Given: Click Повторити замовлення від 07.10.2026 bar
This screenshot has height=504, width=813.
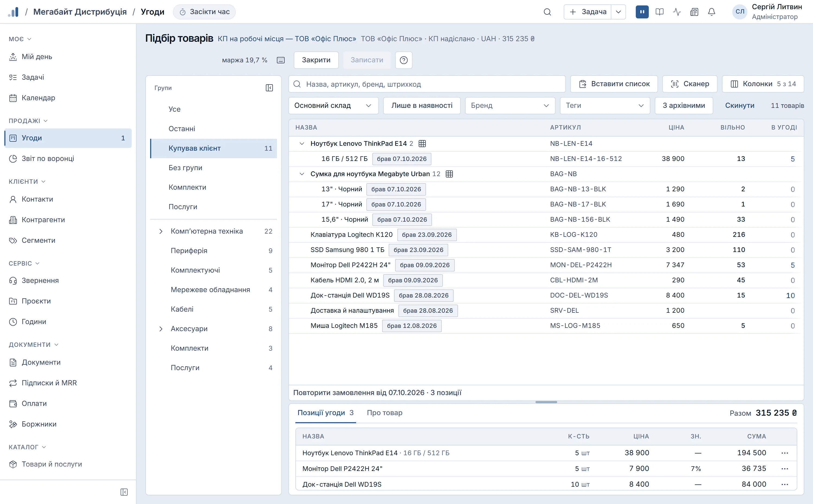Looking at the screenshot, I should [546, 393].
